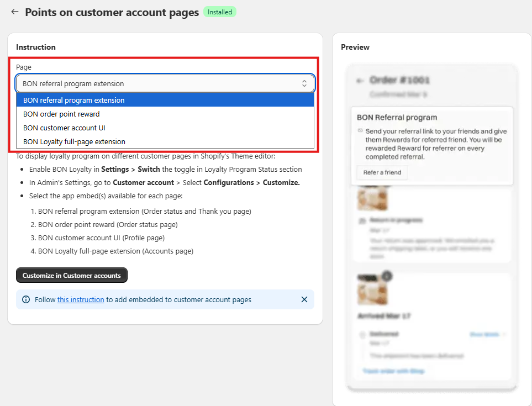This screenshot has height=406, width=532.
Task: Open the "this instruction" link
Action: pos(81,299)
